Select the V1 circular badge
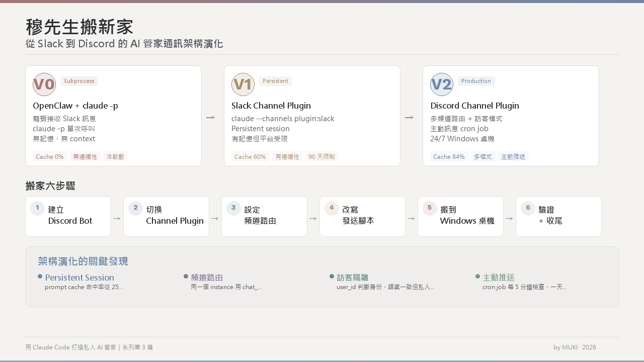Viewport: 644px width, 362px height. click(x=243, y=84)
